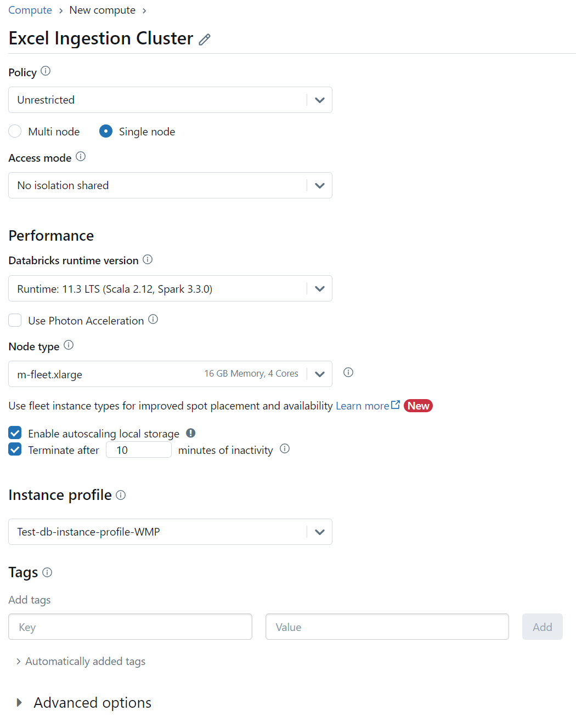This screenshot has width=576, height=728.
Task: Open Databricks runtime version info icon
Action: click(148, 259)
